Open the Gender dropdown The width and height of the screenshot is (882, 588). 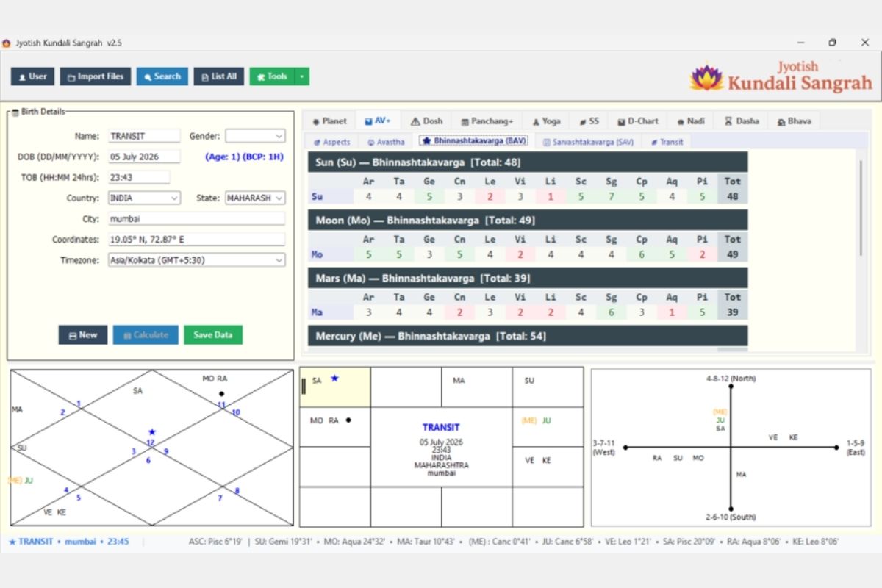coord(255,136)
